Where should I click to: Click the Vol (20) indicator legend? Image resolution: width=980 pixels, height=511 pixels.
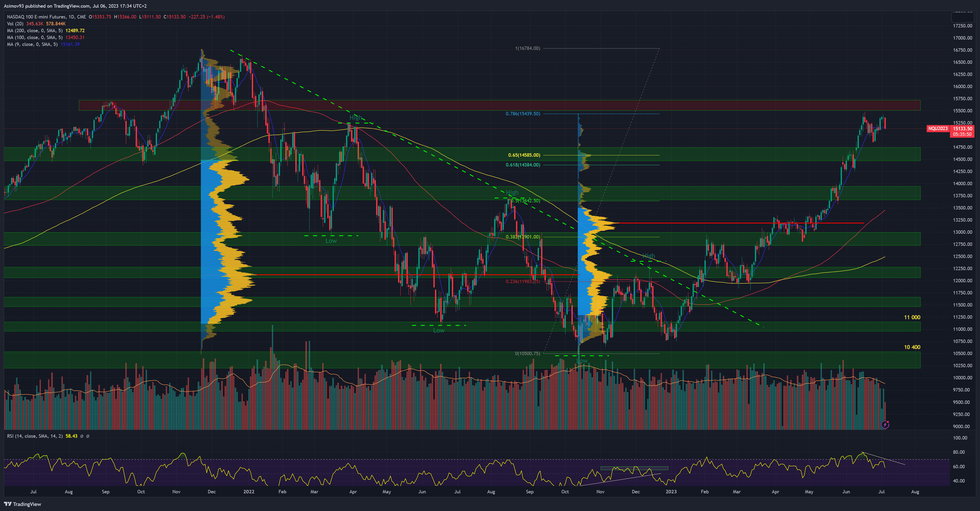click(x=15, y=23)
